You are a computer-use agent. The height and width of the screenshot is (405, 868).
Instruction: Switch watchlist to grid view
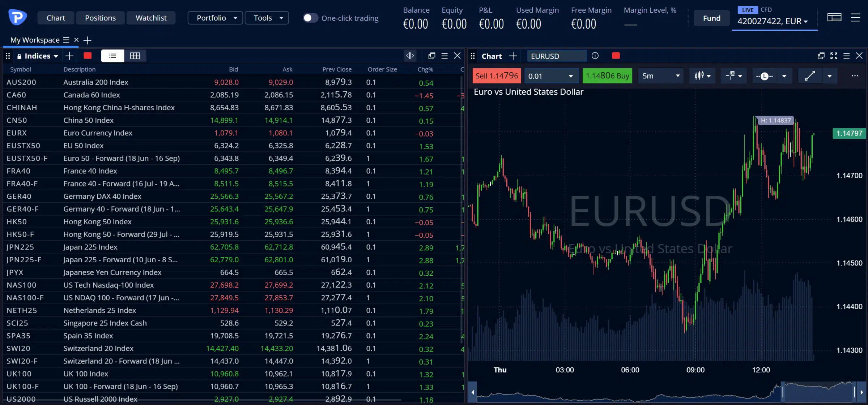(135, 56)
